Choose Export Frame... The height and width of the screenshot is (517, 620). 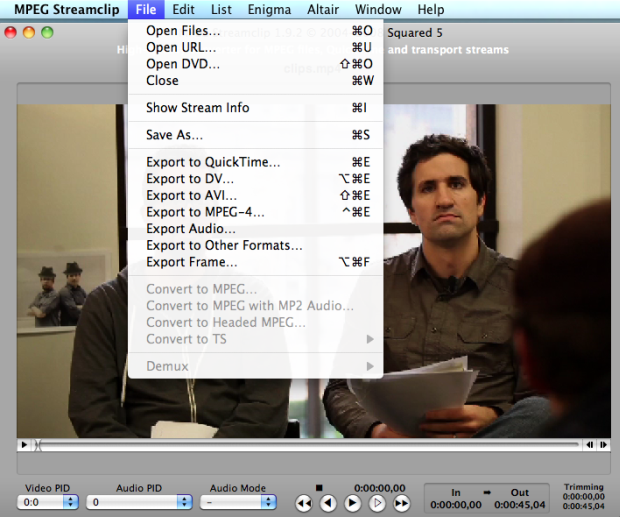tap(255, 262)
